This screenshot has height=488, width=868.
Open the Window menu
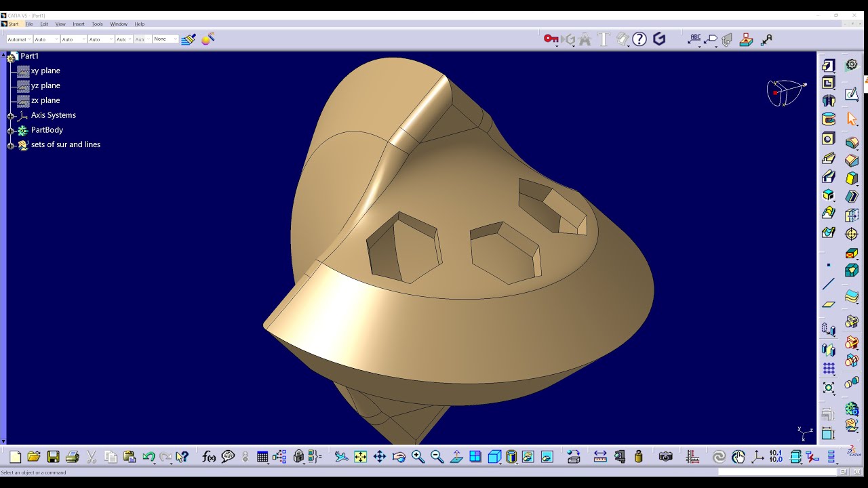(x=119, y=24)
